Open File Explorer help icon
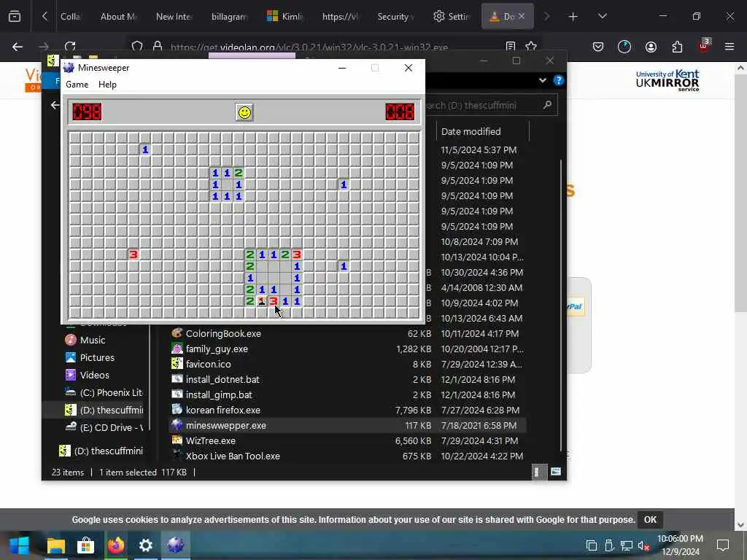 point(559,80)
